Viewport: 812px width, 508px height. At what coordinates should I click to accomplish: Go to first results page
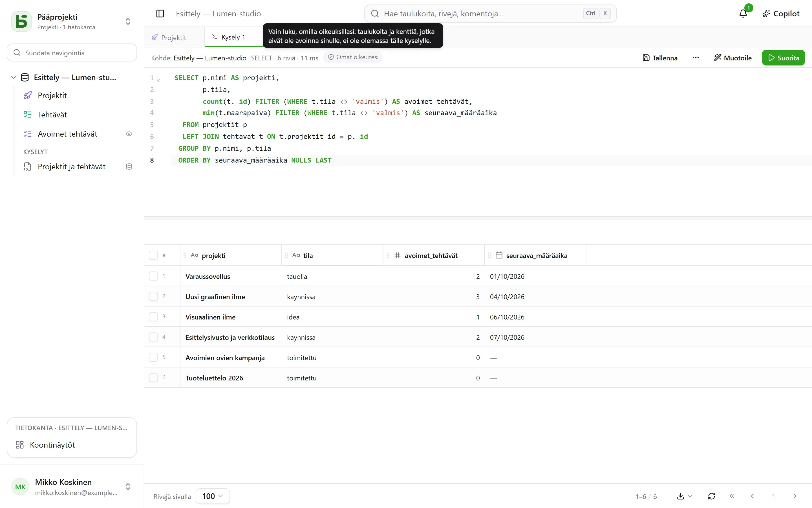pyautogui.click(x=732, y=496)
